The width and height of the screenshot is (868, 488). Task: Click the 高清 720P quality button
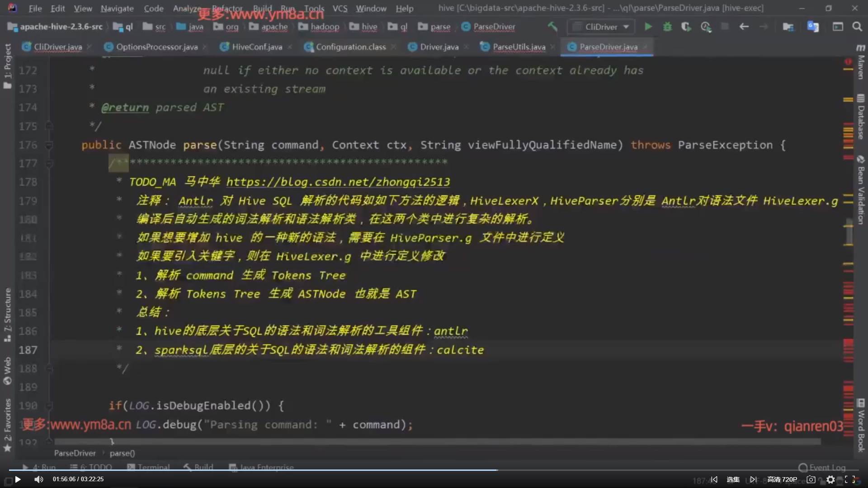(782, 479)
